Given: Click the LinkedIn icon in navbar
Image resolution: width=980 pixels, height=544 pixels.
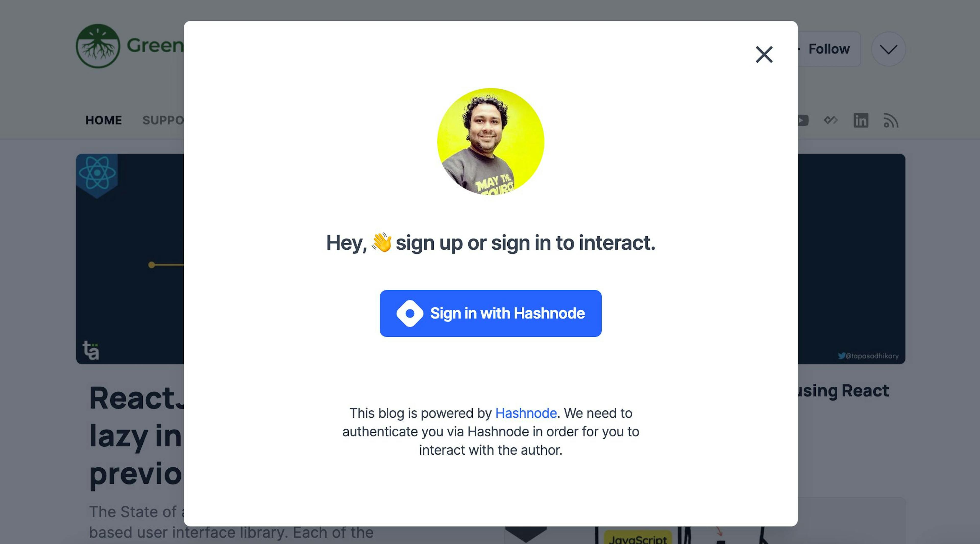Looking at the screenshot, I should pyautogui.click(x=861, y=120).
